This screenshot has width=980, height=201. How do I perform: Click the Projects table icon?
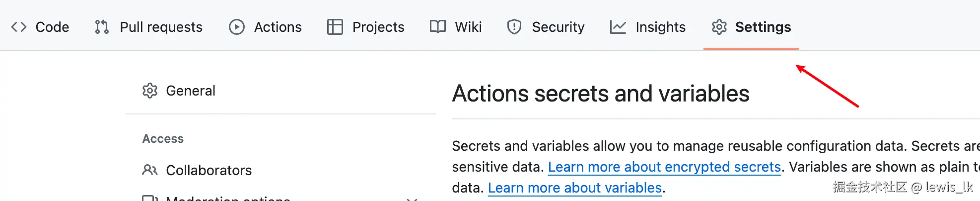pos(335,27)
